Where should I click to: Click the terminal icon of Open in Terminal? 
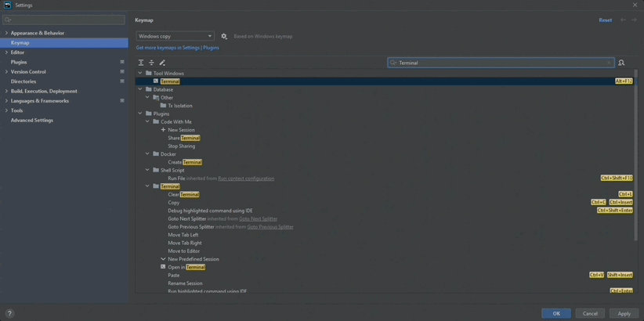click(x=163, y=267)
